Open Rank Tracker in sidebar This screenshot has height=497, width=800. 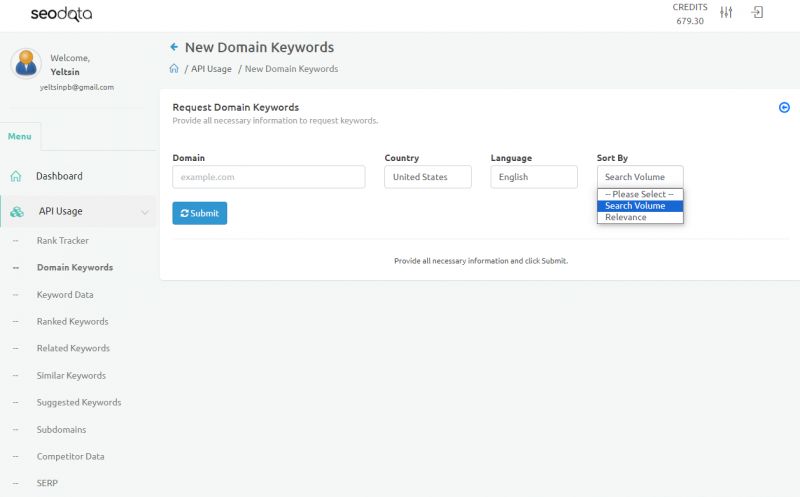click(63, 241)
